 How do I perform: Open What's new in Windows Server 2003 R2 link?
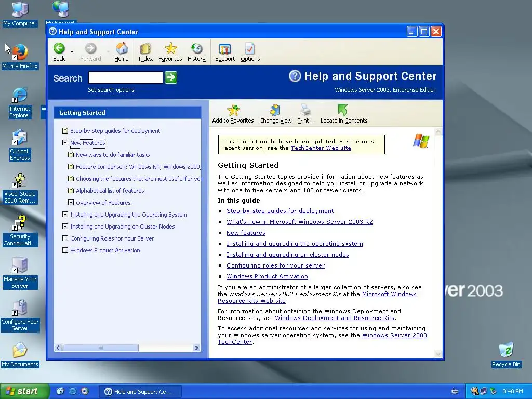click(300, 222)
